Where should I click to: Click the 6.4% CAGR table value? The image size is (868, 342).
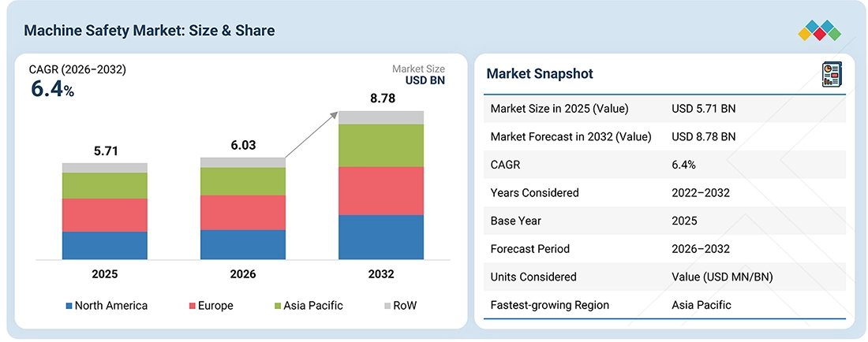pos(684,165)
